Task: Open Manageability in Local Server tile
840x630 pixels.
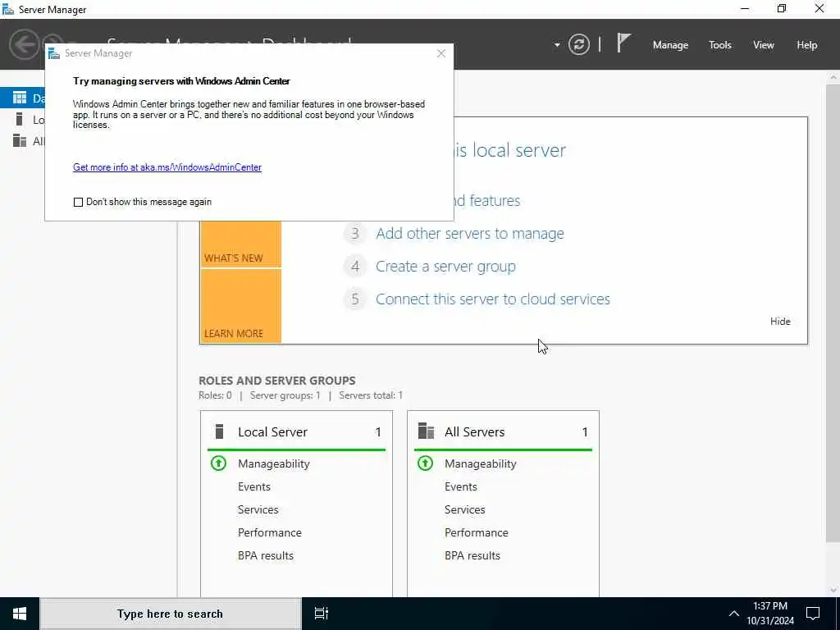Action: pos(274,464)
